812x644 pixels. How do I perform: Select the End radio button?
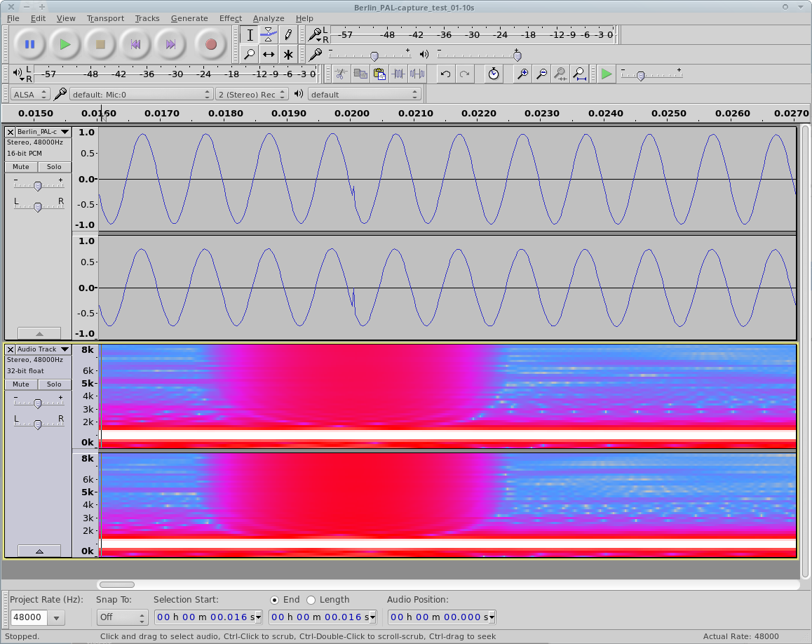click(275, 600)
